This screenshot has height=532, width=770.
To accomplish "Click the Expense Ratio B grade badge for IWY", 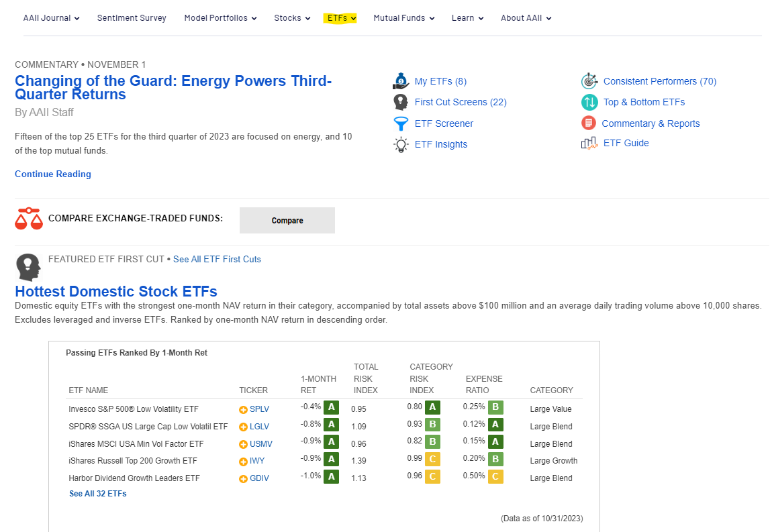I will (495, 459).
